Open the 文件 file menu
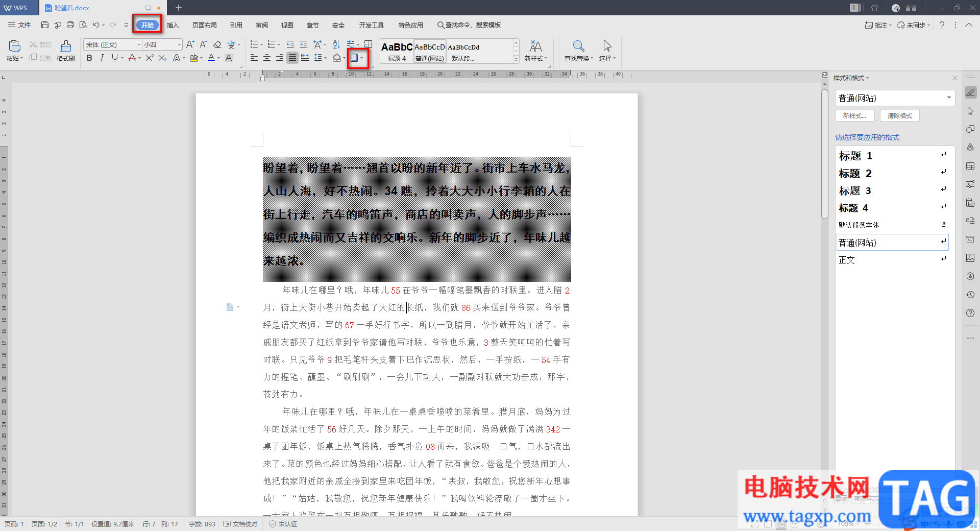 pos(19,25)
